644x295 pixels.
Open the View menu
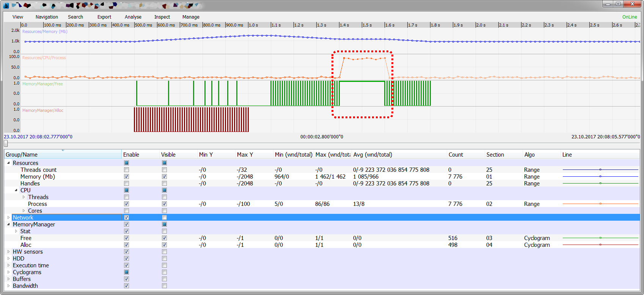pos(17,17)
